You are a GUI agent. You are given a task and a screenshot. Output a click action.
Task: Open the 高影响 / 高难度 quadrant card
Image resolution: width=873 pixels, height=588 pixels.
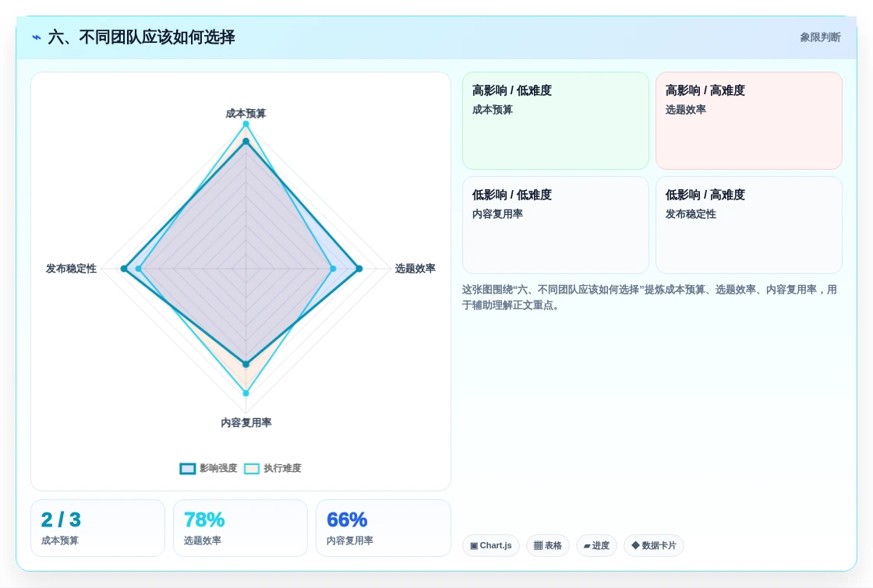(749, 121)
